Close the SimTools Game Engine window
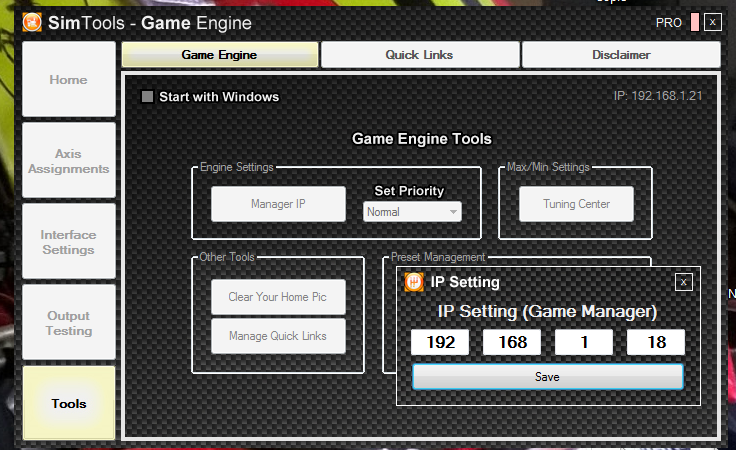The image size is (736, 450). click(713, 22)
